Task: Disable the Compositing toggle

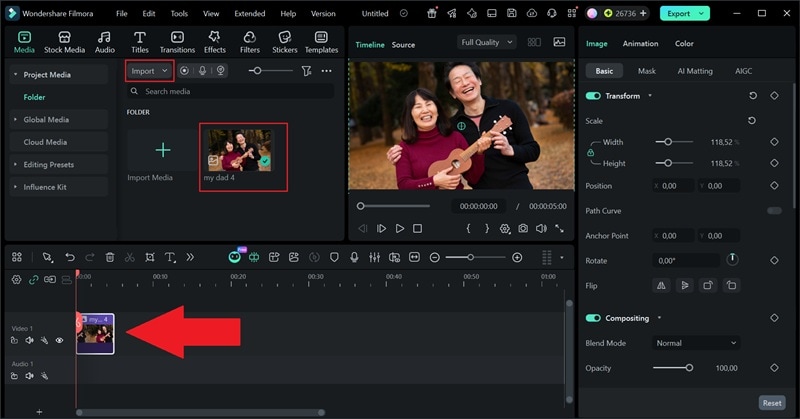Action: 593,318
